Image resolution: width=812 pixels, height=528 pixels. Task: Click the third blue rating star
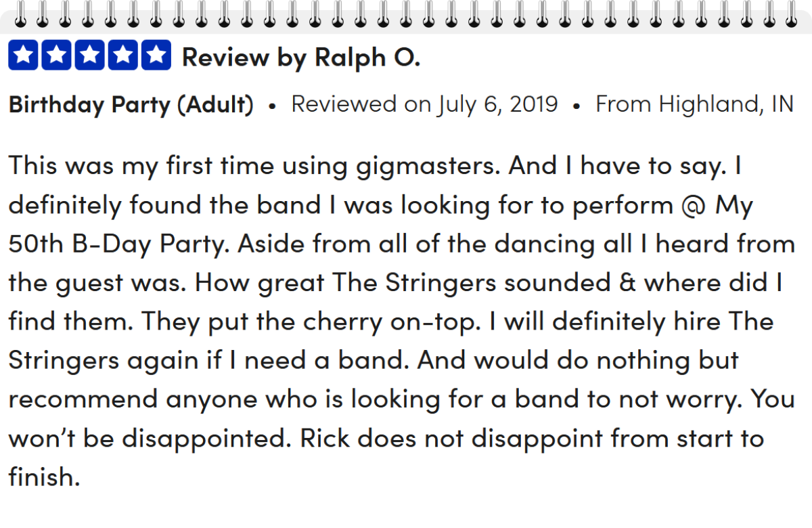[90, 56]
